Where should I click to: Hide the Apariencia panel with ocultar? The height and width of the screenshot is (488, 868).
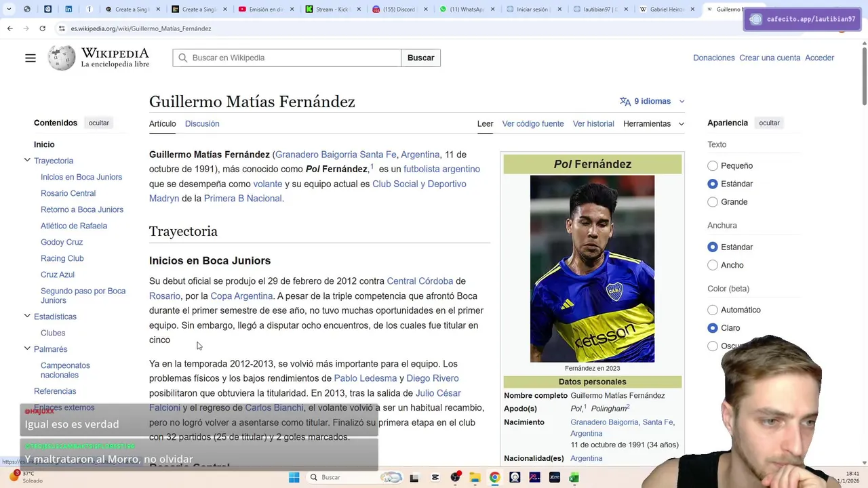pyautogui.click(x=769, y=123)
